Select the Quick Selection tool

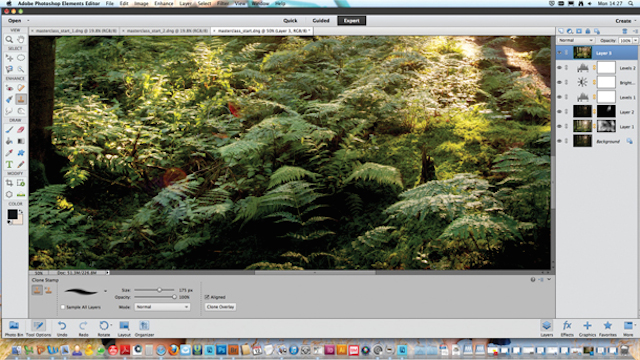(21, 69)
